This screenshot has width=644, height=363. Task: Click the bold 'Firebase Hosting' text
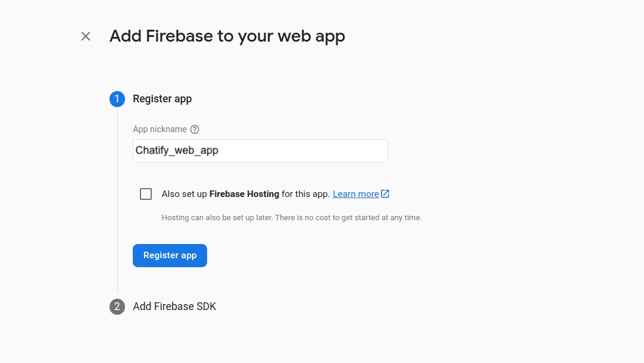click(244, 194)
